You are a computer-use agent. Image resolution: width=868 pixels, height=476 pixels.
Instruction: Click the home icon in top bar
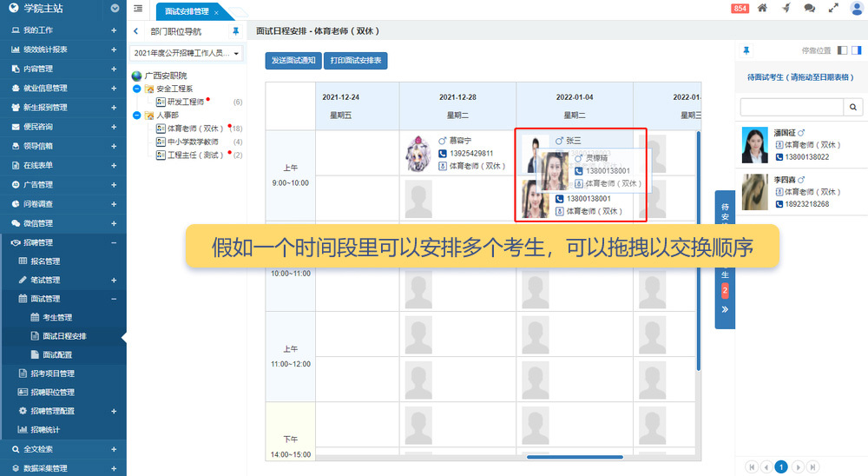762,9
